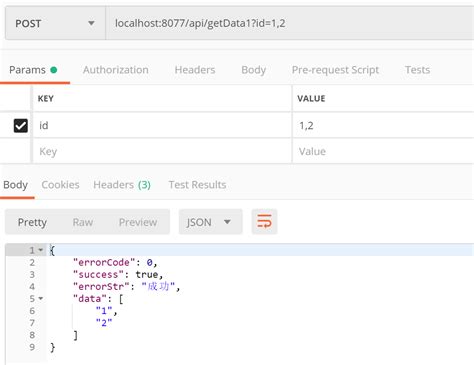Open the Test Results tab

click(x=197, y=185)
